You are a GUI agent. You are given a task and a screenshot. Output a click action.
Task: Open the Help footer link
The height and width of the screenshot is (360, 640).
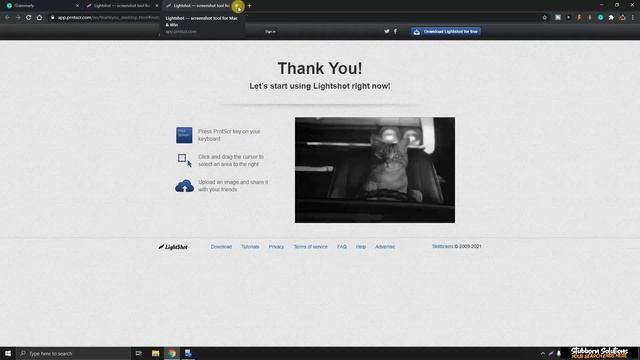tap(361, 247)
